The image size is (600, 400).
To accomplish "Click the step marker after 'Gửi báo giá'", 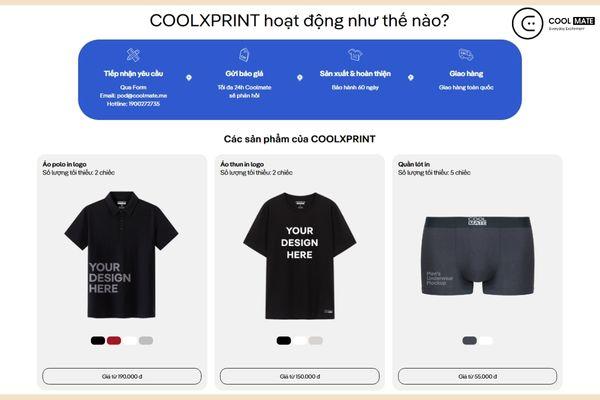I will [300, 78].
